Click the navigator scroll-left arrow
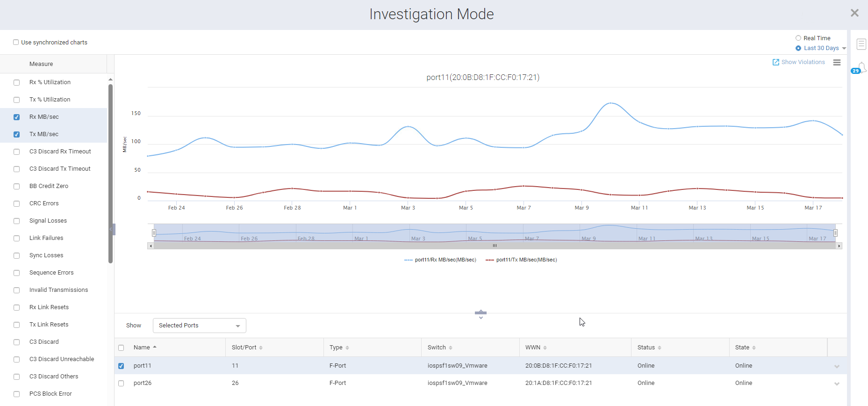The width and height of the screenshot is (868, 406). tap(151, 246)
